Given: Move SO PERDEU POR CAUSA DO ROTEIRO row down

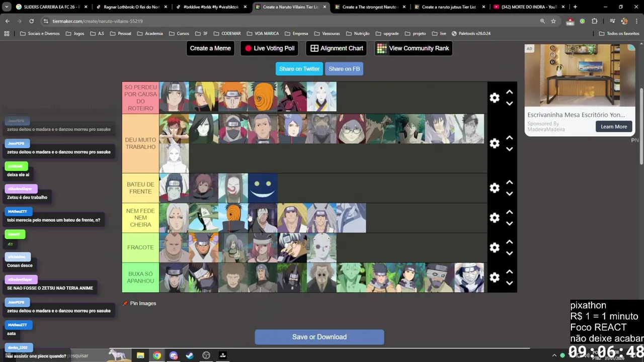Looking at the screenshot, I should [x=509, y=103].
